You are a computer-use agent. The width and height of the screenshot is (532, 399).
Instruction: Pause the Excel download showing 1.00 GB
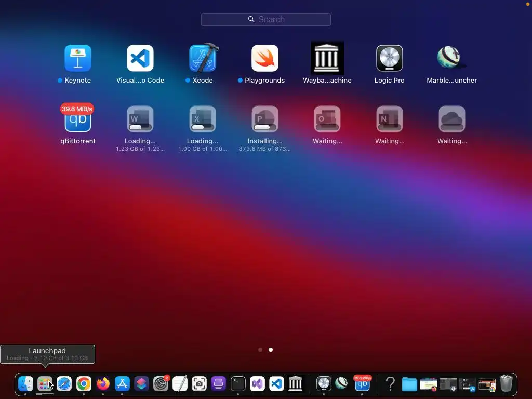coord(203,119)
